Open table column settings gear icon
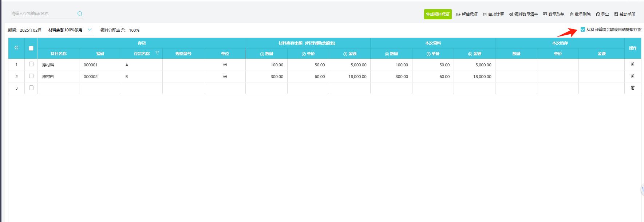Image resolution: width=644 pixels, height=222 pixels. point(16,48)
